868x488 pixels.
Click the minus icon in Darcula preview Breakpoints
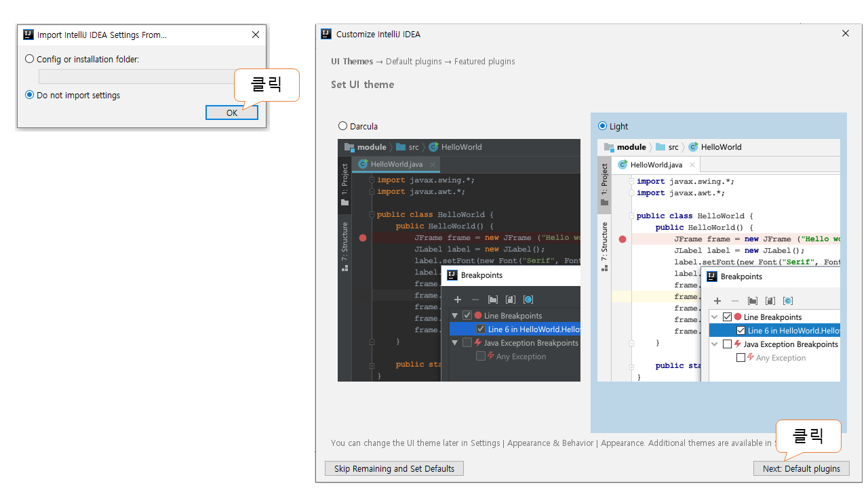pos(475,300)
